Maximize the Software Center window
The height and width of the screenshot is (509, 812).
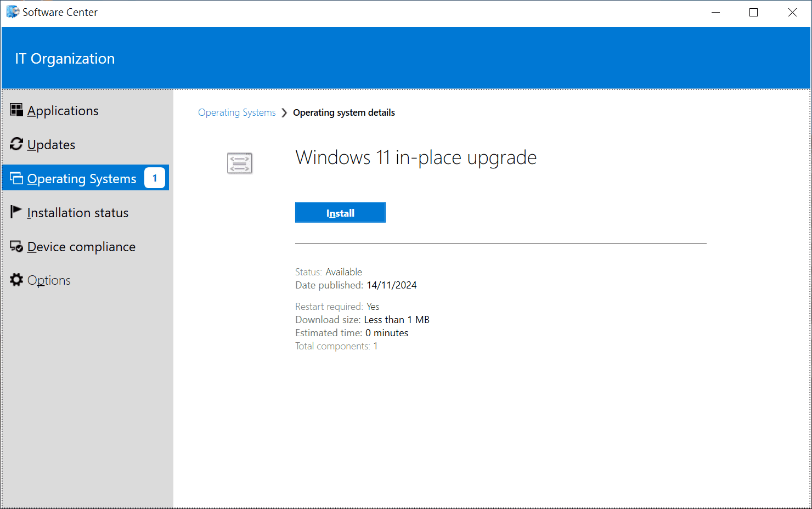click(753, 13)
